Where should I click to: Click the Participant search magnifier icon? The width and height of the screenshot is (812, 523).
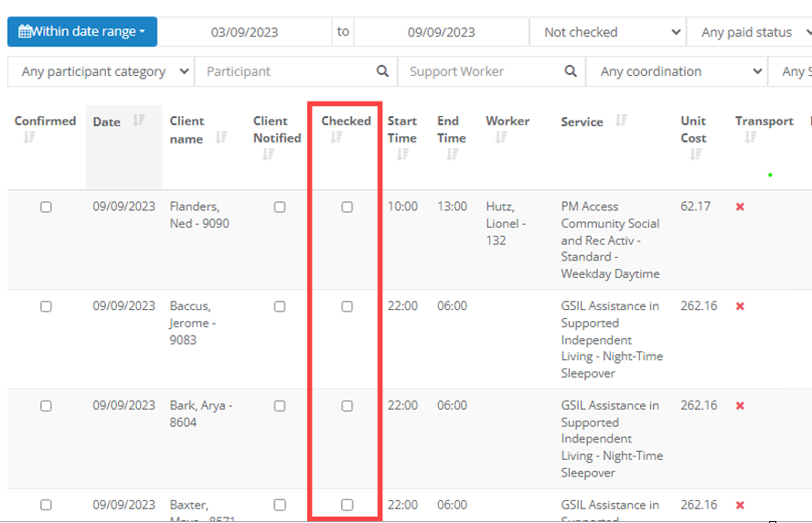coord(382,71)
